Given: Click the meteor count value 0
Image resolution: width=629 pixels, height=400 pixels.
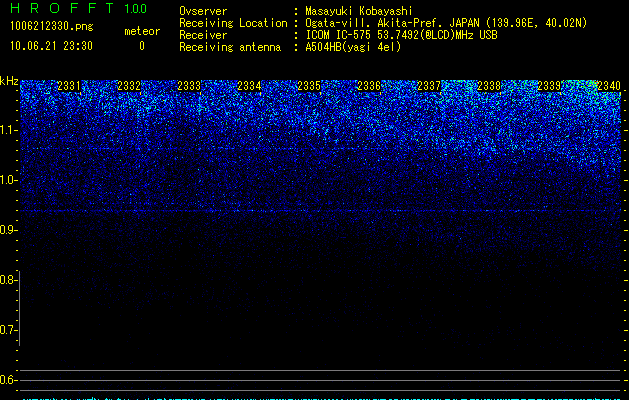Looking at the screenshot, I should point(142,46).
